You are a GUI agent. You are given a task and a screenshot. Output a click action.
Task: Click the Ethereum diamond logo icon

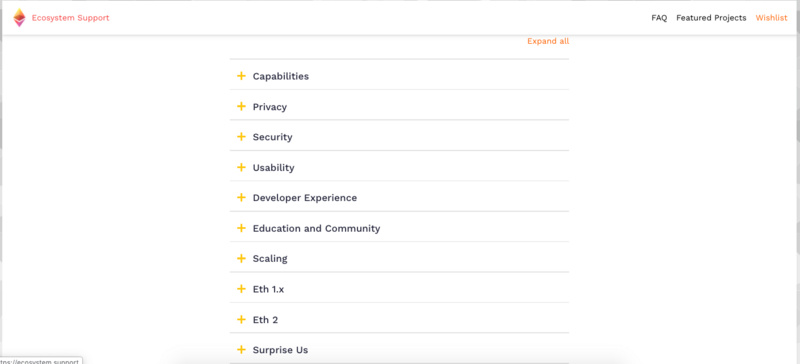pyautogui.click(x=19, y=18)
